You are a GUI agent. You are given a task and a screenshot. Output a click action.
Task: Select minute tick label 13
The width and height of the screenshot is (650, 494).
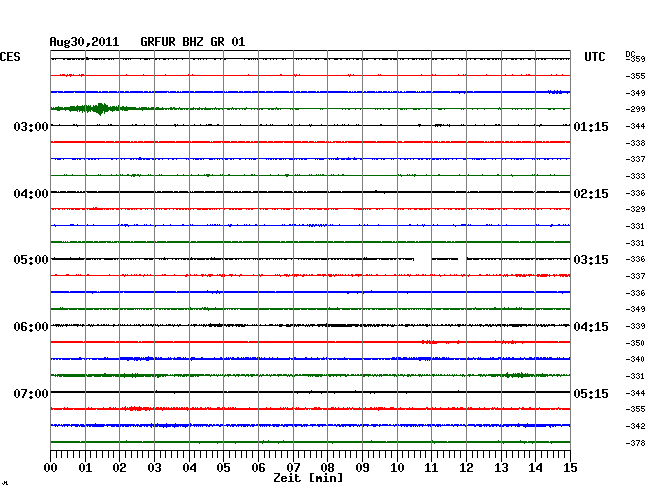[501, 467]
